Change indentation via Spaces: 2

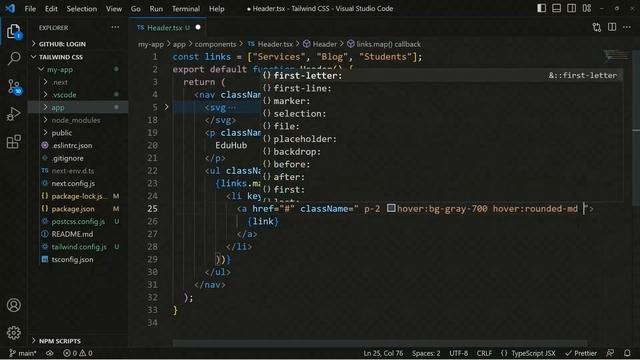point(426,353)
